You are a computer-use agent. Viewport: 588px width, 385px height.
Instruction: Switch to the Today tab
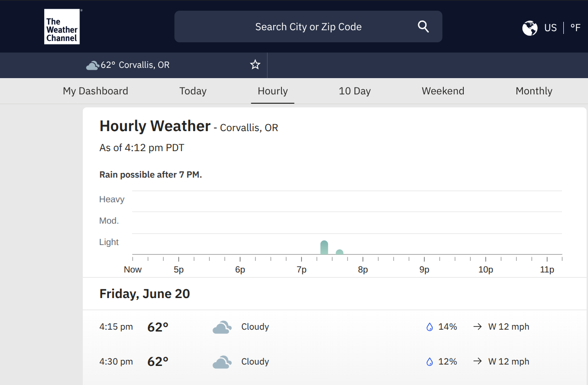[193, 91]
